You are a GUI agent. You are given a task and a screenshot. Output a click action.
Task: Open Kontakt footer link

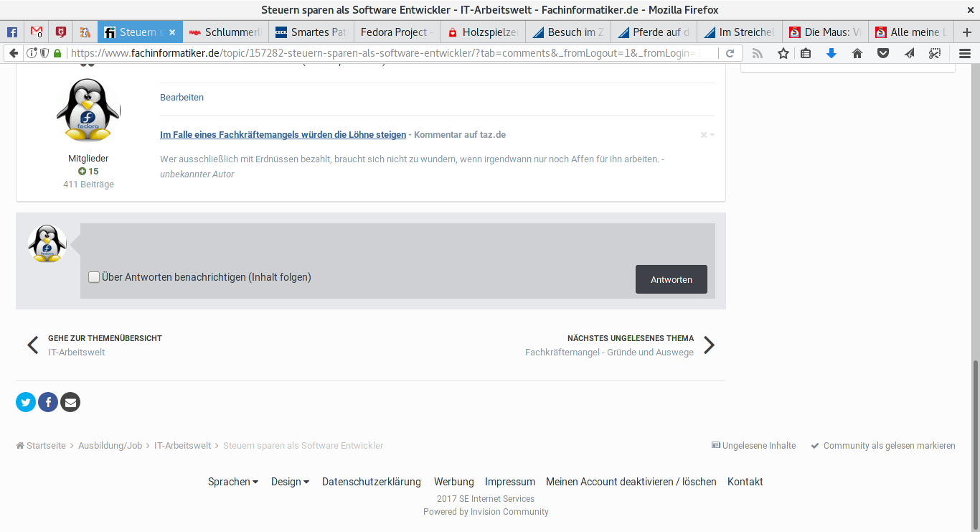pyautogui.click(x=745, y=482)
